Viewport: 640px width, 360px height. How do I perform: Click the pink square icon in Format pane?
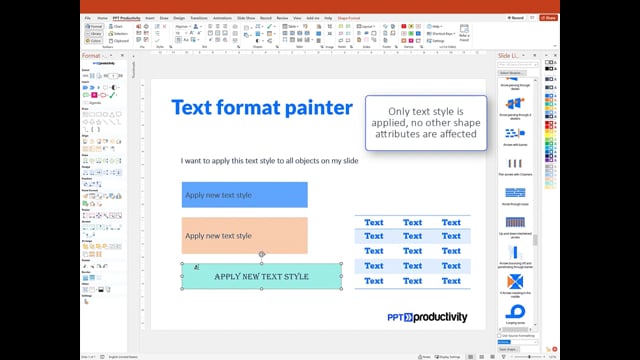[x=94, y=95]
